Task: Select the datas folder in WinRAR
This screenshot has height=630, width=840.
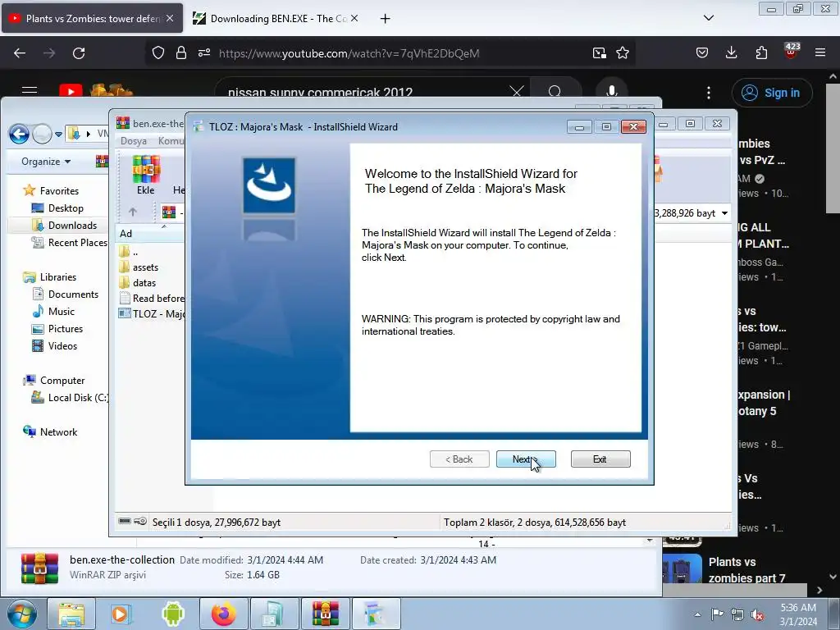Action: coord(138,282)
